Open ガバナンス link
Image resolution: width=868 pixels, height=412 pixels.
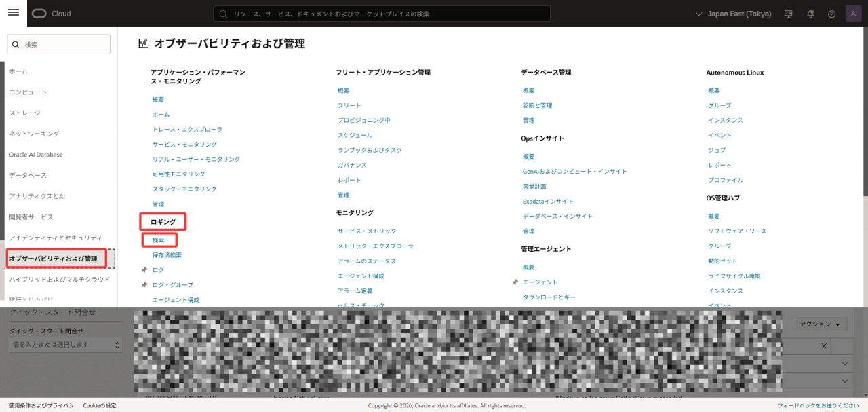352,165
